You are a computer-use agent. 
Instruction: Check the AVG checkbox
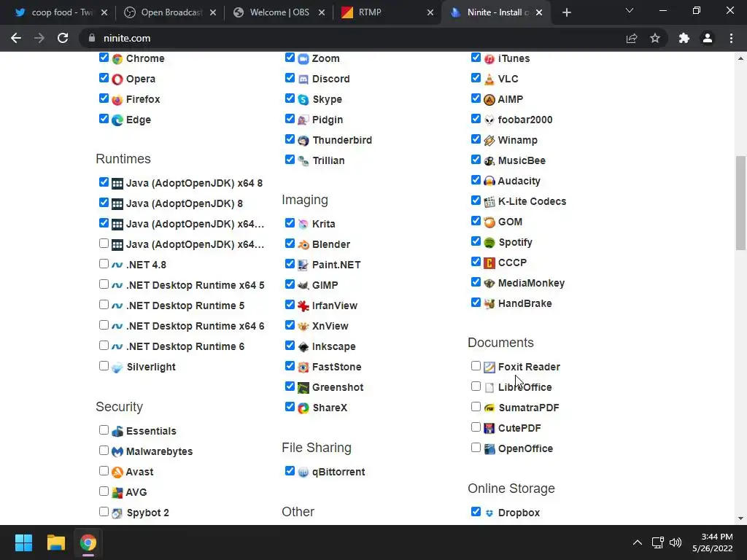coord(104,491)
